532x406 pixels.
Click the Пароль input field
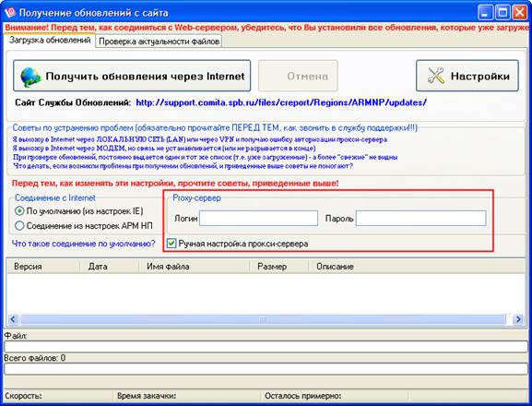[420, 219]
